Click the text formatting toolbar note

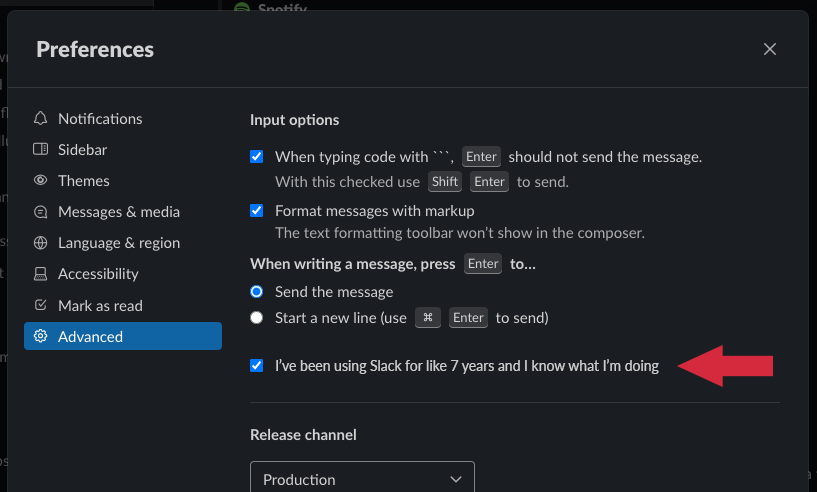[460, 233]
